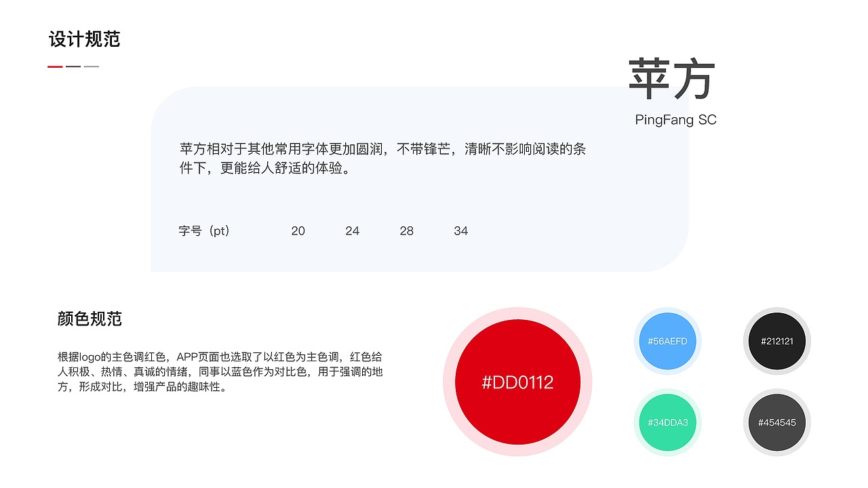This screenshot has height=488, width=868.
Task: Select the dark #212121 color swatch
Action: (776, 341)
